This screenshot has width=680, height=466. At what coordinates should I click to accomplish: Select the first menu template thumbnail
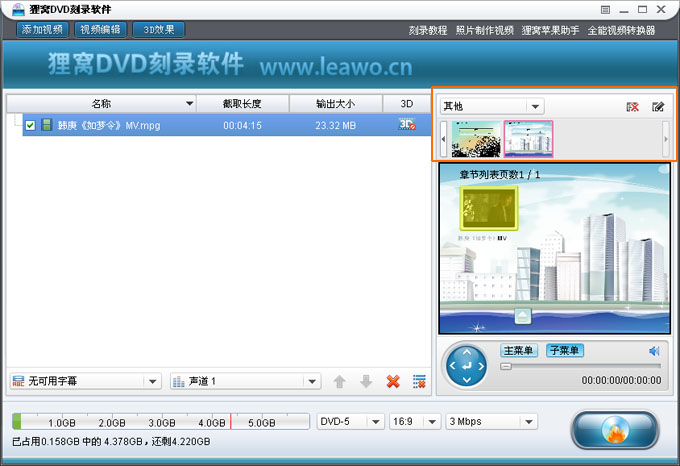[x=476, y=139]
